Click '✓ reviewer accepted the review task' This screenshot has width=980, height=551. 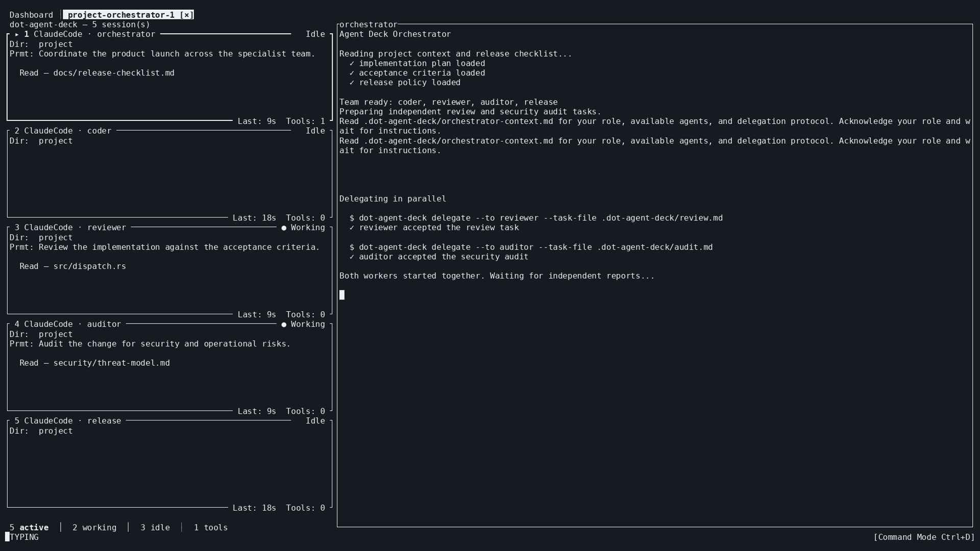pyautogui.click(x=434, y=228)
